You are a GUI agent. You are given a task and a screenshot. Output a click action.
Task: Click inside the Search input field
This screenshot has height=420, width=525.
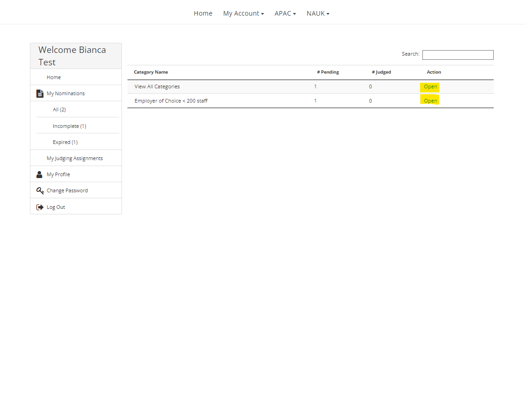pyautogui.click(x=457, y=55)
